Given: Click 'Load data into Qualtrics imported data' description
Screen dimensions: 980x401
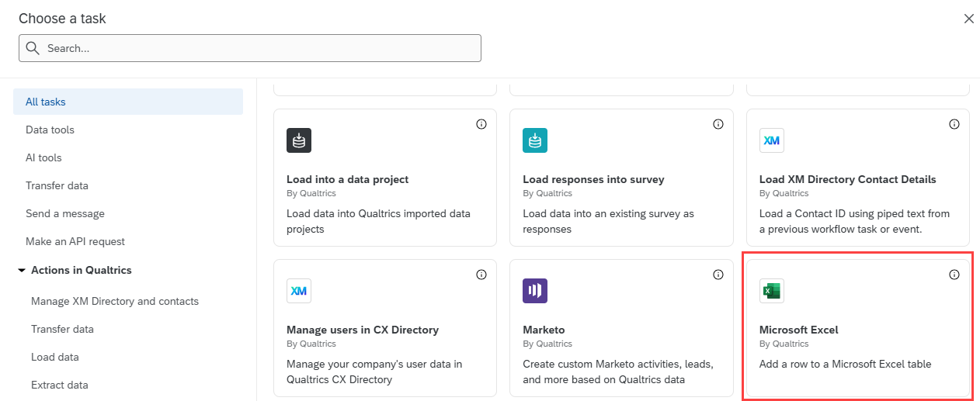Looking at the screenshot, I should click(x=378, y=221).
